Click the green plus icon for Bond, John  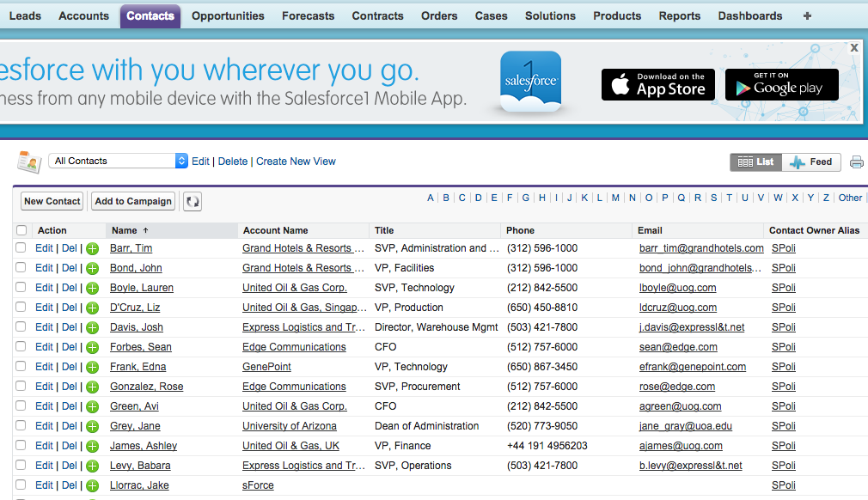coord(93,269)
